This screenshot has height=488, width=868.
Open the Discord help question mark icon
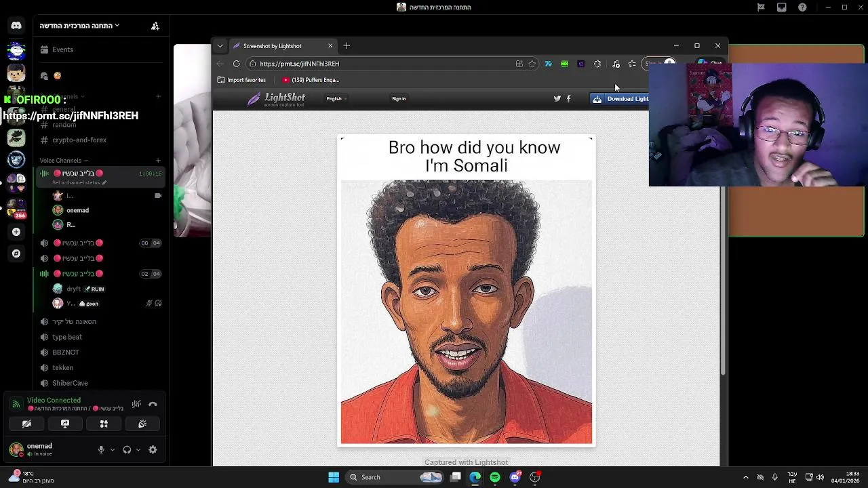[802, 7]
